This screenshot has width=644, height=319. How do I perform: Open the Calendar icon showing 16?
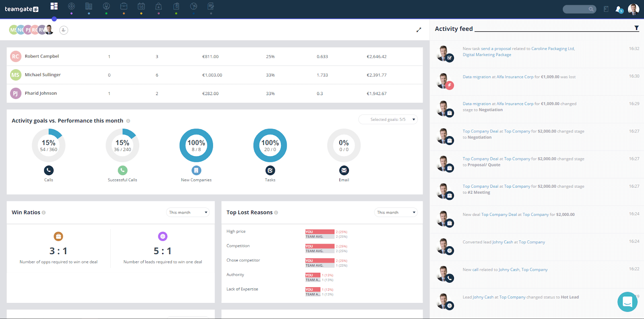[x=141, y=6]
